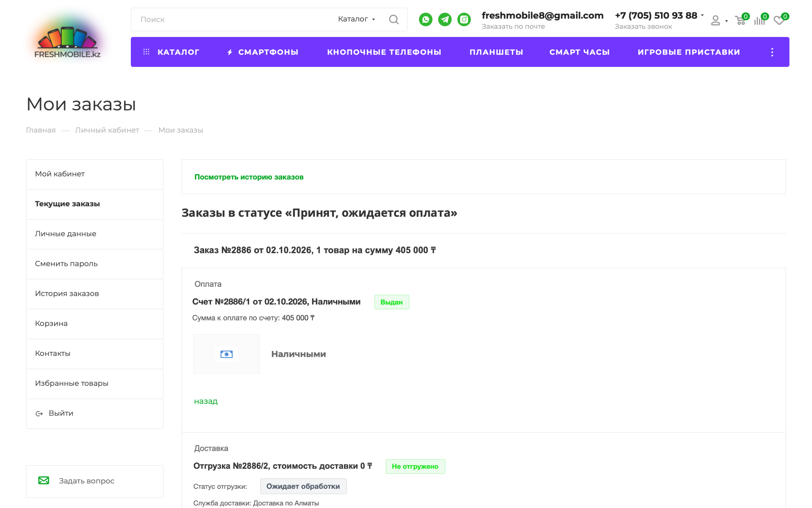Open Корзина in the sidebar
812x508 pixels.
point(95,324)
